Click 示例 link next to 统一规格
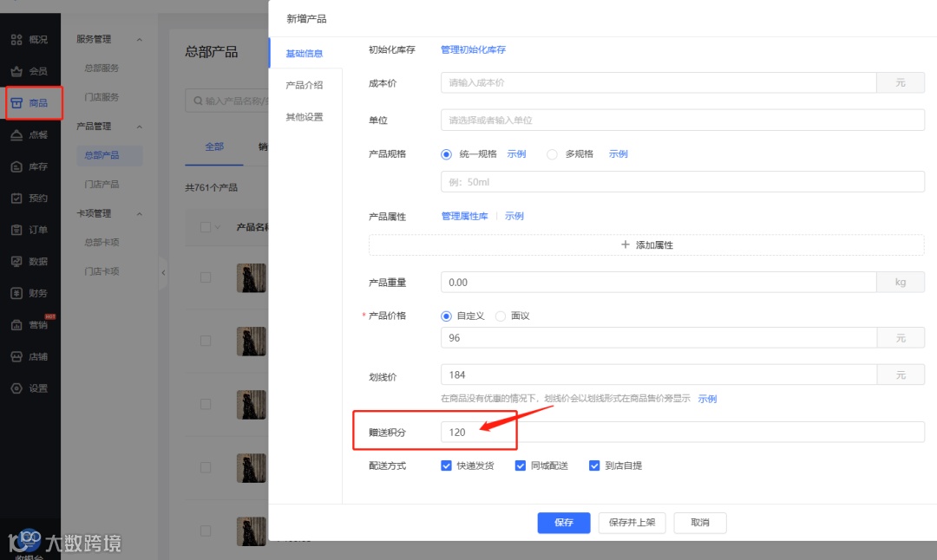Viewport: 937px width, 560px height. (x=516, y=154)
